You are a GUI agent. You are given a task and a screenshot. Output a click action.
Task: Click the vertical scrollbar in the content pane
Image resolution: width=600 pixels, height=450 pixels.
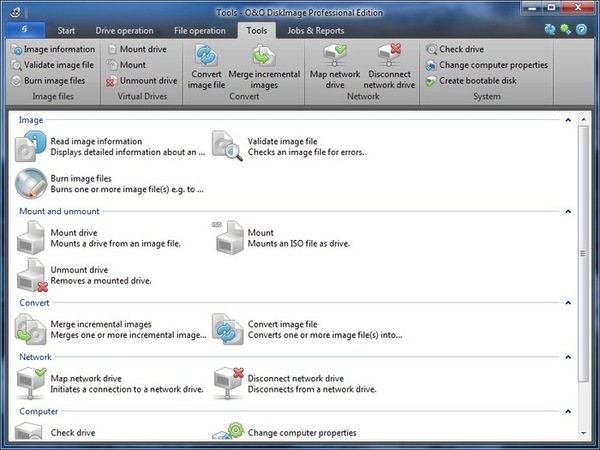point(585,250)
